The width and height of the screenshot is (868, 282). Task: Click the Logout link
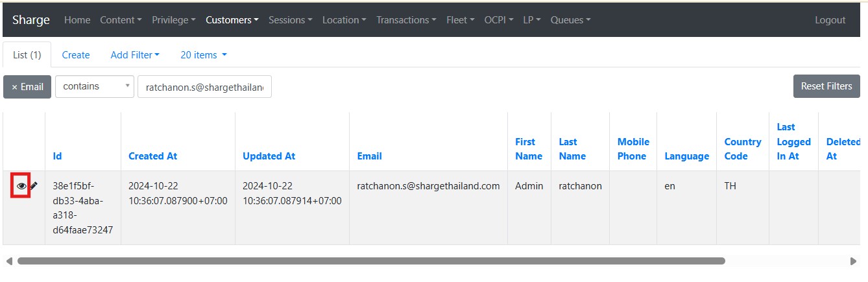coord(830,20)
